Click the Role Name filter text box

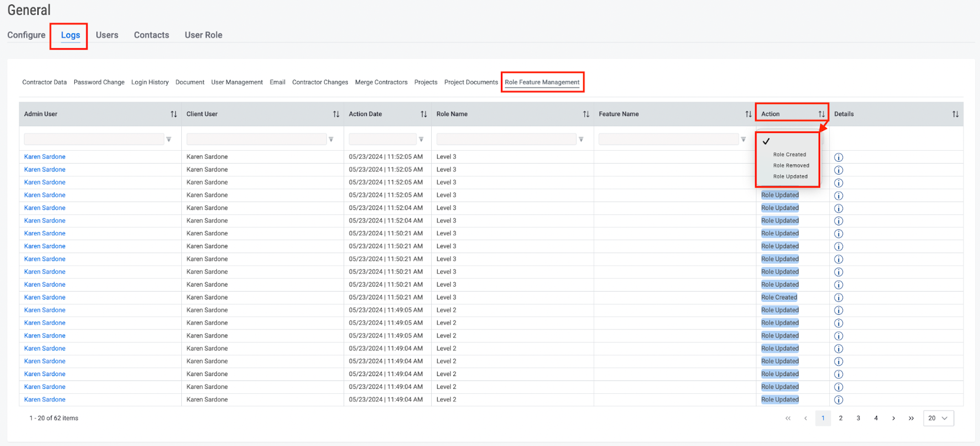[506, 140]
